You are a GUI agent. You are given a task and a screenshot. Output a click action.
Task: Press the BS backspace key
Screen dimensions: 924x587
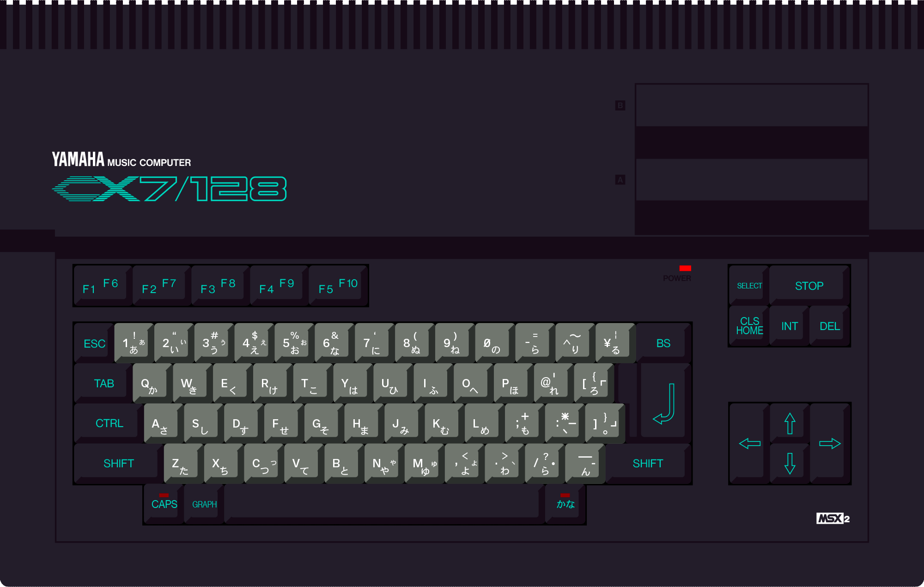click(x=663, y=344)
